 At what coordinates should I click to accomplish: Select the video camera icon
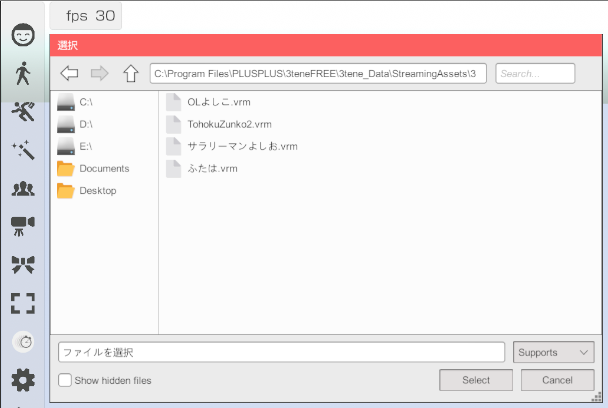click(23, 226)
